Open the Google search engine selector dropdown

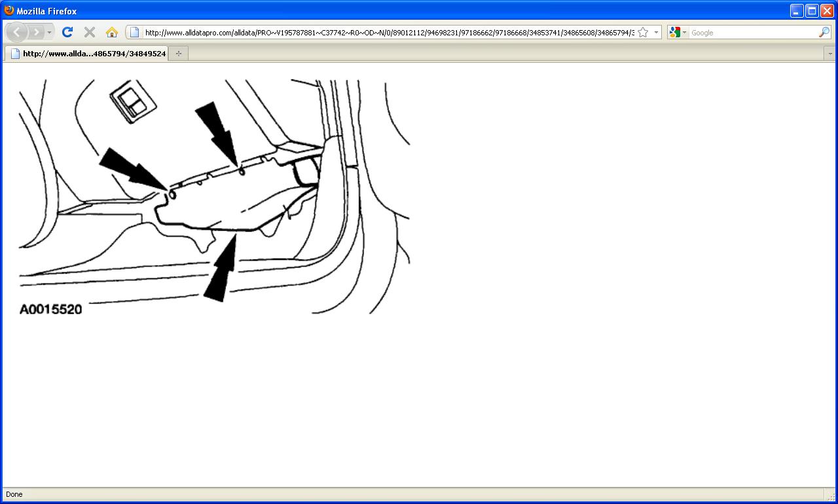(x=678, y=32)
